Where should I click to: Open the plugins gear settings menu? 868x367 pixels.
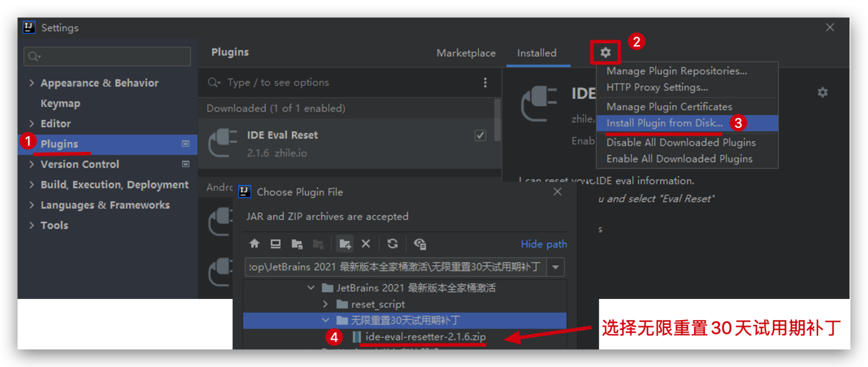[x=605, y=52]
